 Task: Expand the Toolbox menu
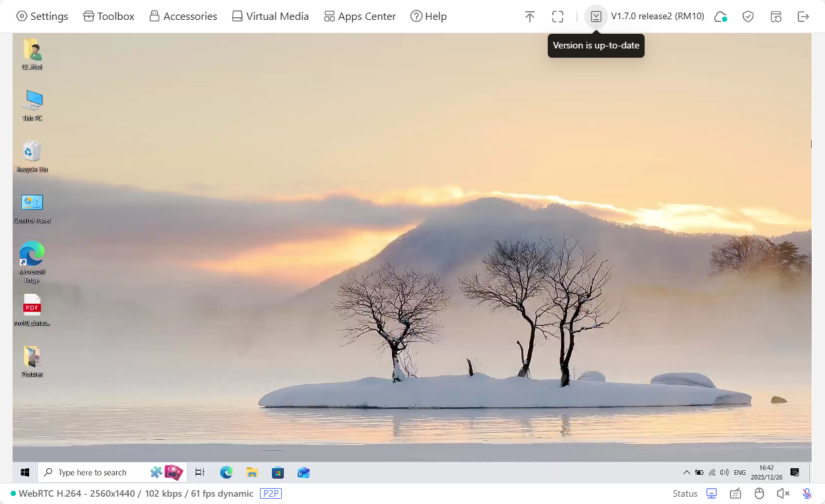click(x=109, y=17)
